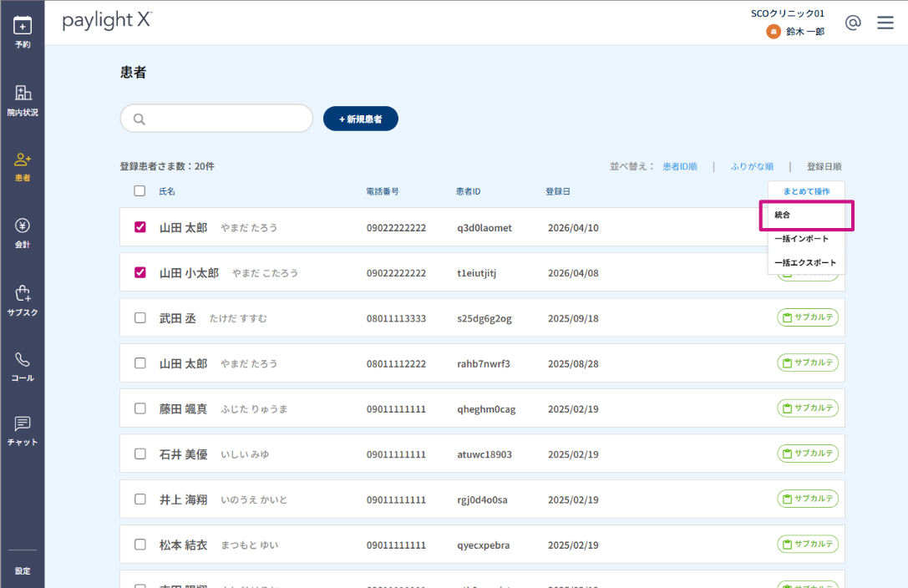The image size is (908, 588).
Task: Click patient name 山田 小太郎
Action: coord(190,273)
